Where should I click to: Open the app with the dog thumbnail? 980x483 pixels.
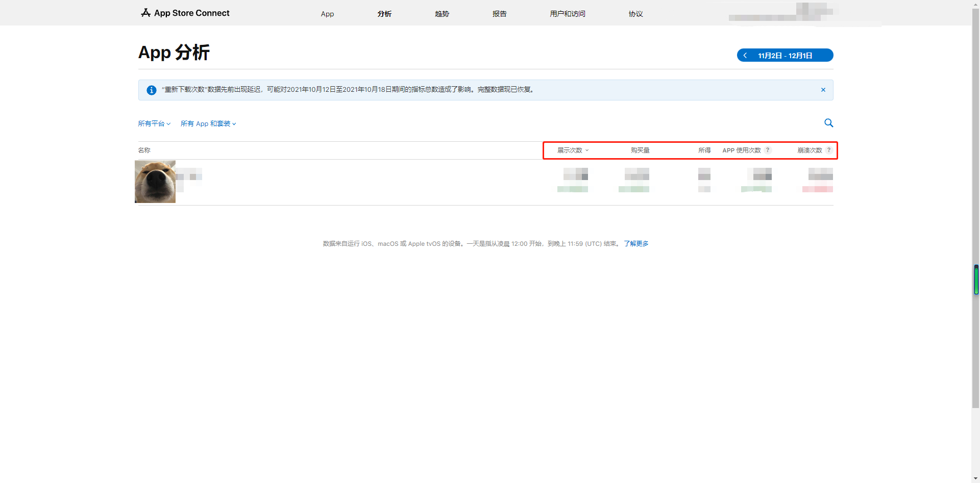click(155, 182)
